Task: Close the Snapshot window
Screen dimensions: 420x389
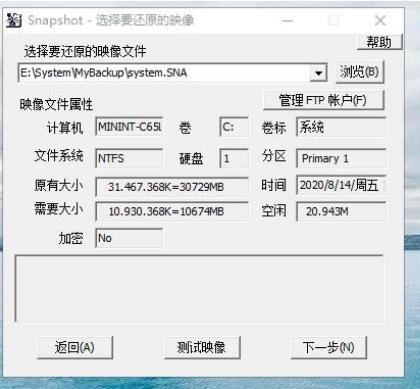Action: pyautogui.click(x=380, y=21)
